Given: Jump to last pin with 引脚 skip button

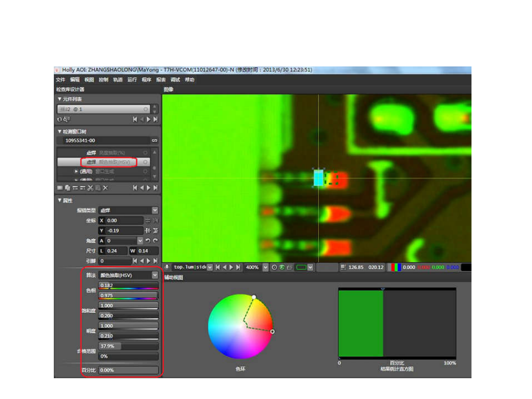Looking at the screenshot, I should [155, 261].
